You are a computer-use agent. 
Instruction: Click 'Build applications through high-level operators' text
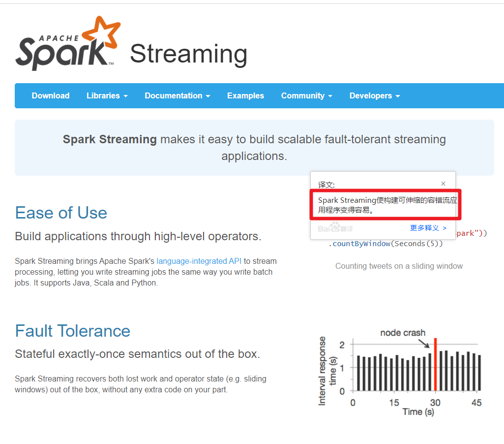tap(138, 236)
